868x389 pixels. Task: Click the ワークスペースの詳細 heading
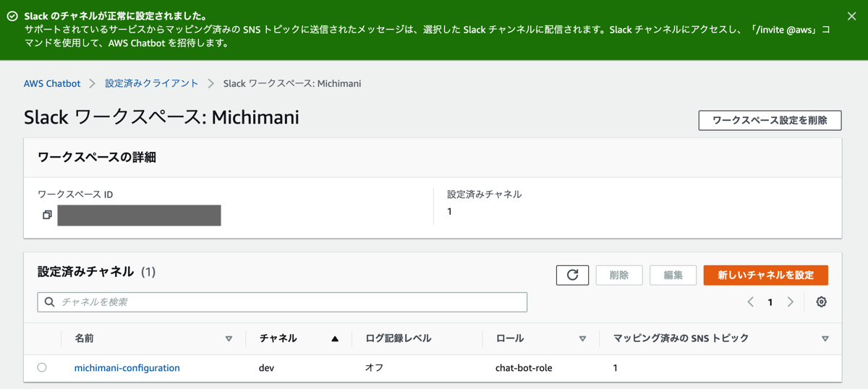pyautogui.click(x=97, y=157)
